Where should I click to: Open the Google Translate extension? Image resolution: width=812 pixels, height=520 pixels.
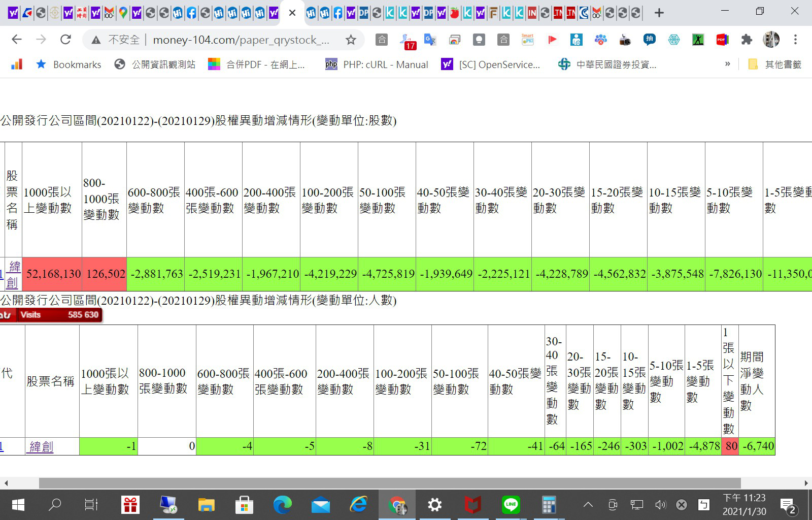coord(430,40)
